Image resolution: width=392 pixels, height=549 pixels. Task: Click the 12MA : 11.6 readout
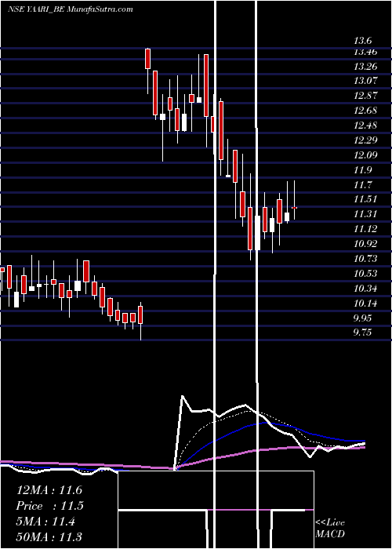[49, 490]
